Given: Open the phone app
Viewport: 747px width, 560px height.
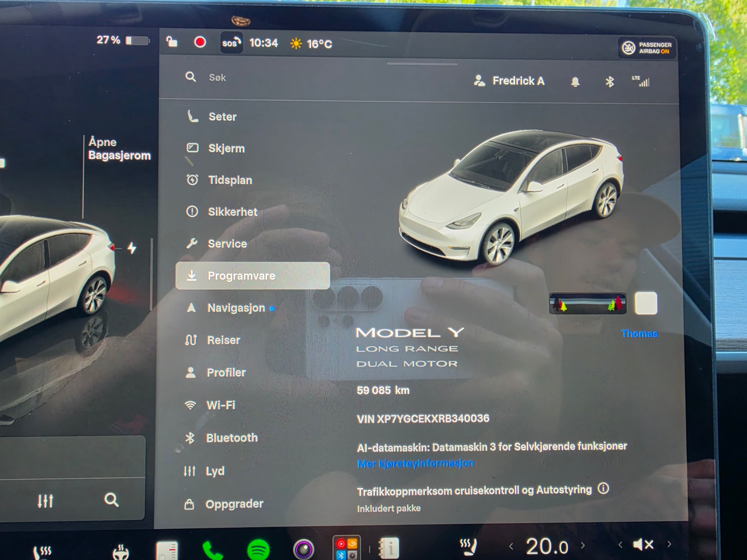Looking at the screenshot, I should (x=212, y=551).
